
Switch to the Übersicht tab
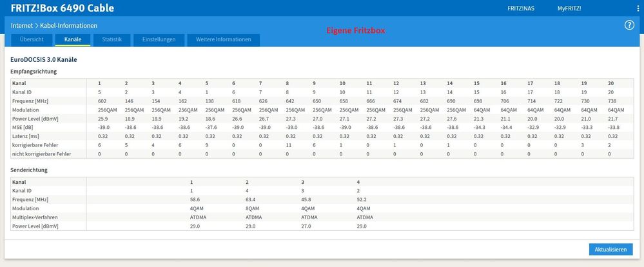coord(31,39)
